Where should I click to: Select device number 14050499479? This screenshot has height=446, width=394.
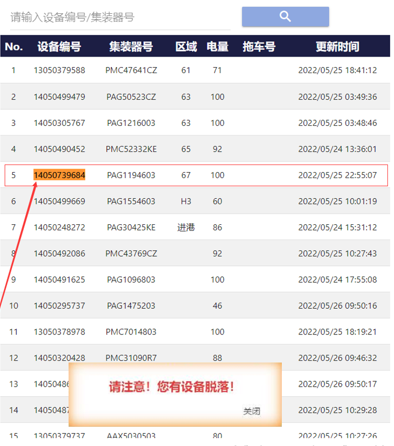point(59,97)
